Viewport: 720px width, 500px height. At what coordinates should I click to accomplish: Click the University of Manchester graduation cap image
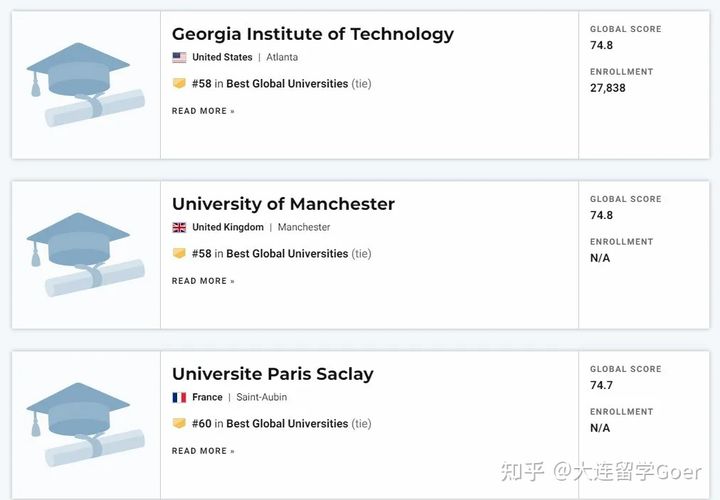(x=86, y=254)
